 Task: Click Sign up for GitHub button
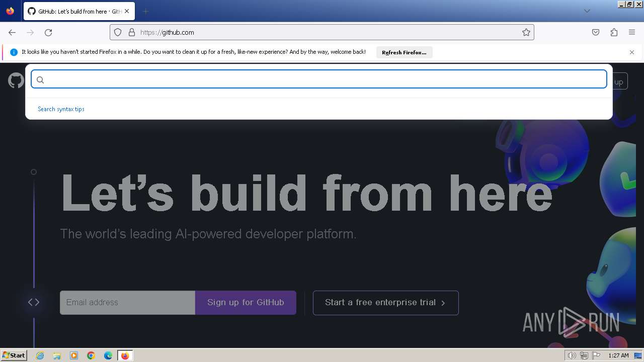[x=246, y=303]
